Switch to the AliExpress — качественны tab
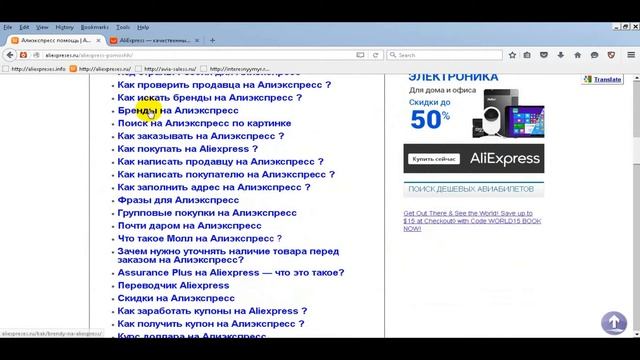Image resolution: width=640 pixels, height=360 pixels. click(x=155, y=40)
